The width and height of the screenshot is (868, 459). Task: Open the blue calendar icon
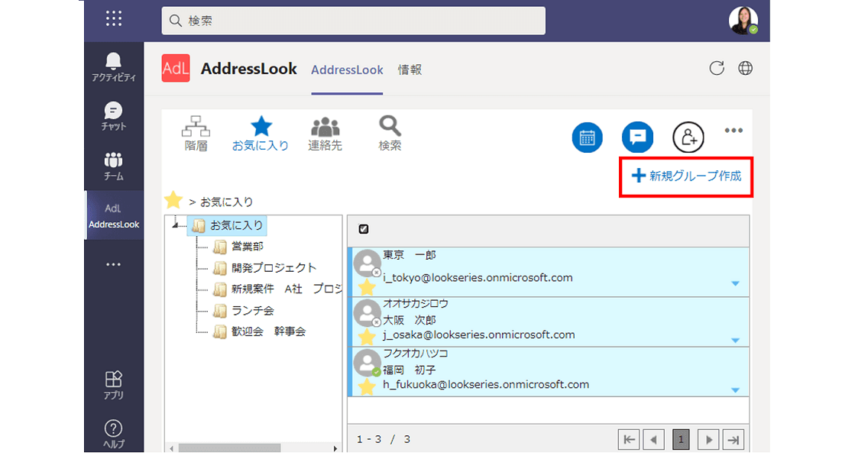click(587, 137)
